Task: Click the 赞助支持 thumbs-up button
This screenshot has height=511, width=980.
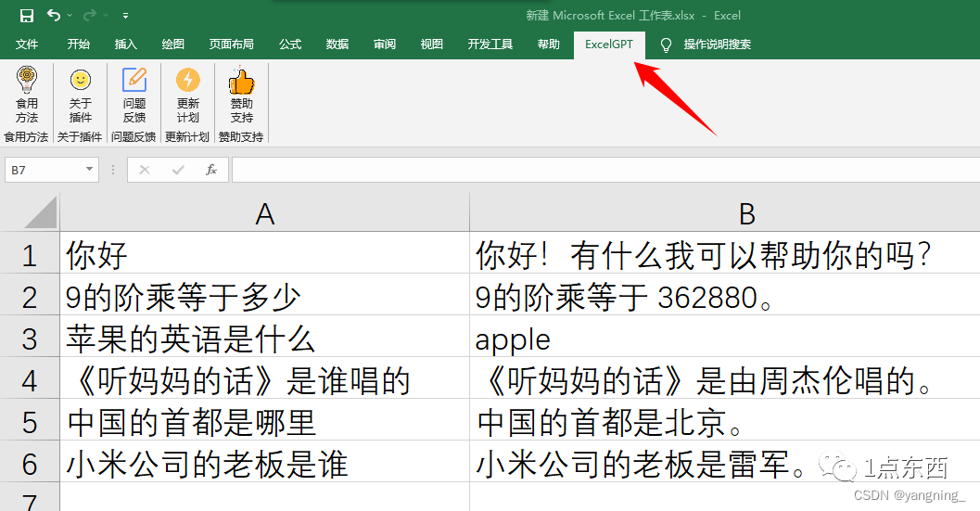Action: 242,96
